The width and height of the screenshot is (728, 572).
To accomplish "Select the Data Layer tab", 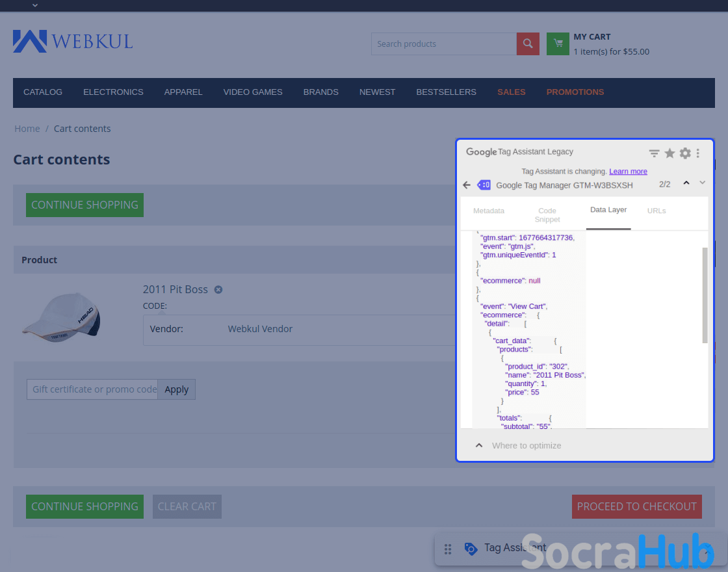I will [608, 210].
